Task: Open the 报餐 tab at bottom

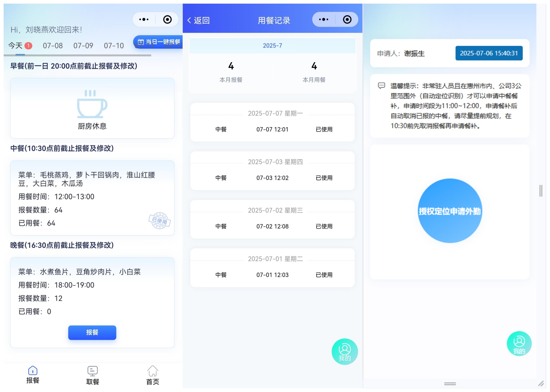Action: pos(33,374)
